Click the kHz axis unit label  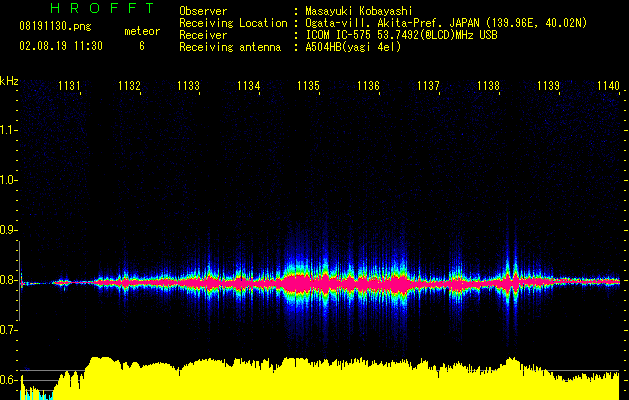pyautogui.click(x=9, y=81)
